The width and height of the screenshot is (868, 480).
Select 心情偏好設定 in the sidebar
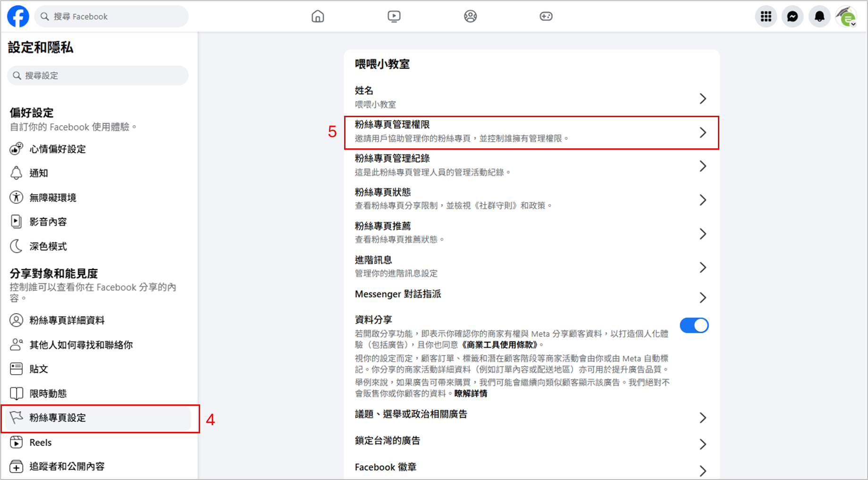click(x=98, y=149)
